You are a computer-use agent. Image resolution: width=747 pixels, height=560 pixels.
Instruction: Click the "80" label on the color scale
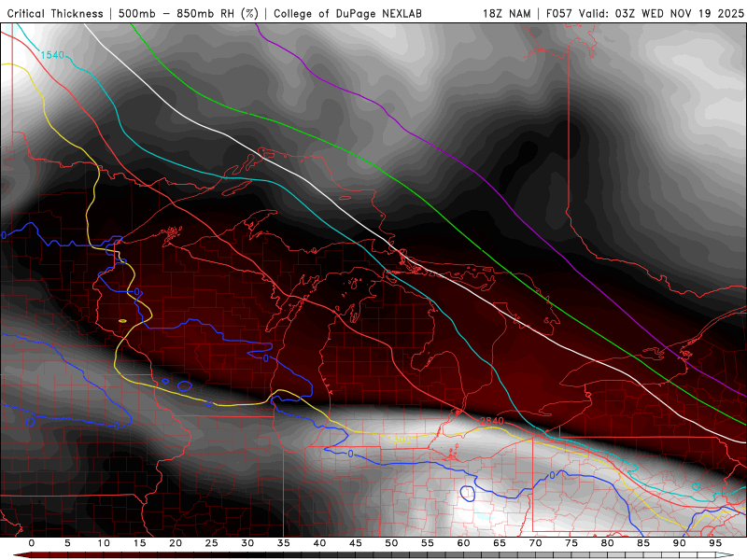click(x=608, y=543)
